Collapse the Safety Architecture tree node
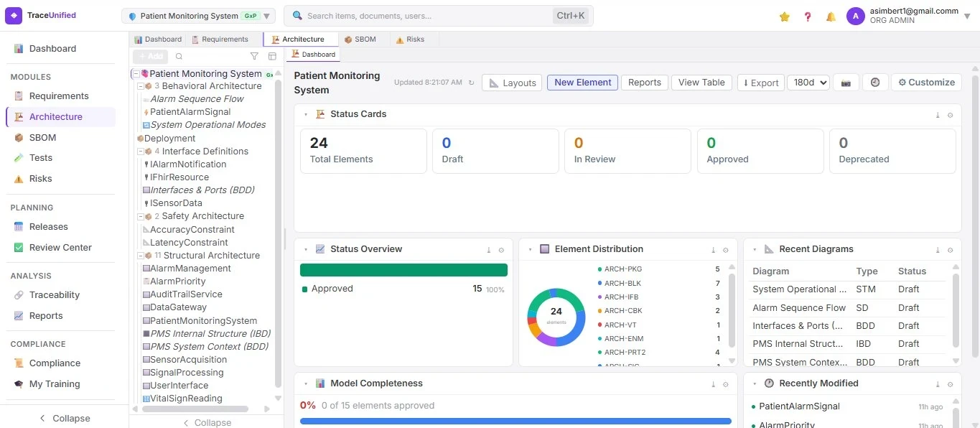The height and width of the screenshot is (428, 980). pos(141,216)
